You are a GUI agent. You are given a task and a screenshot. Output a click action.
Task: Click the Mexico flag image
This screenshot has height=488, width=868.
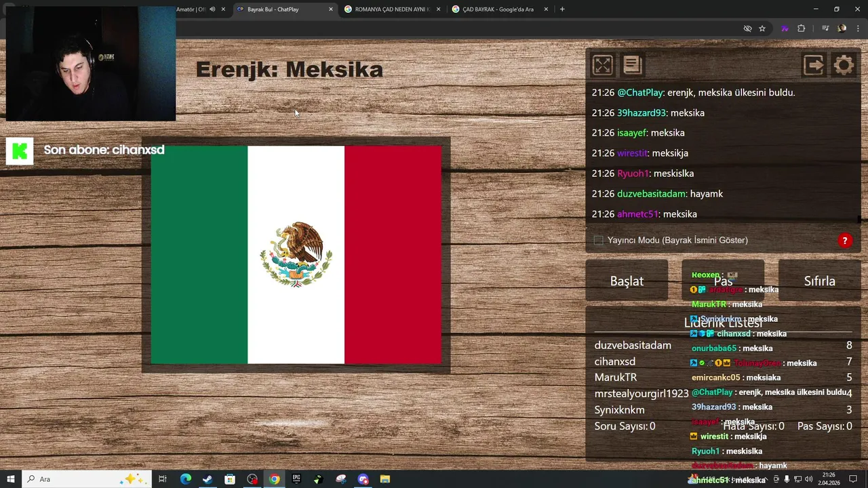296,255
